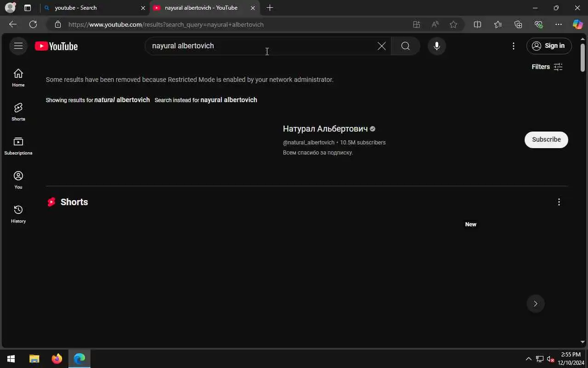588x368 pixels.
Task: Open the You section in sidebar
Action: (x=18, y=180)
